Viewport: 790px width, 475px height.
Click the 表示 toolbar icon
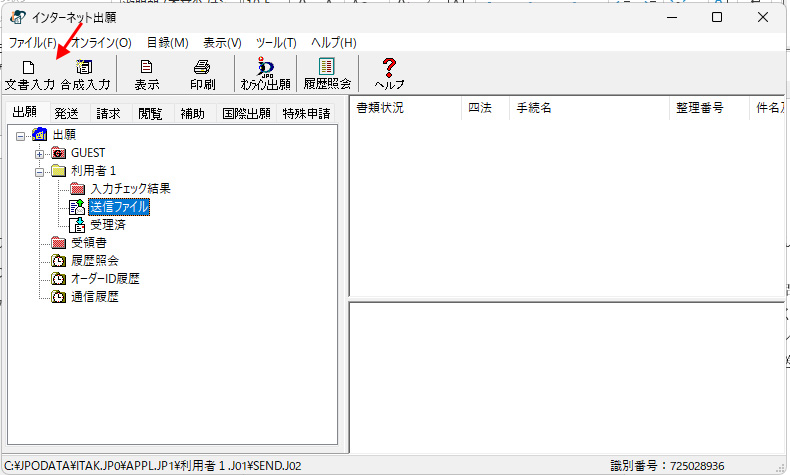[x=147, y=75]
